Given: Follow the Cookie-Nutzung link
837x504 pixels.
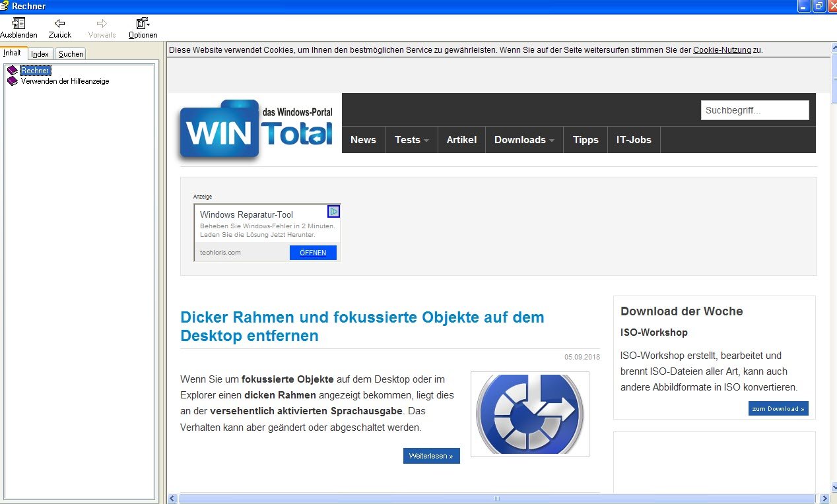Looking at the screenshot, I should tap(722, 50).
